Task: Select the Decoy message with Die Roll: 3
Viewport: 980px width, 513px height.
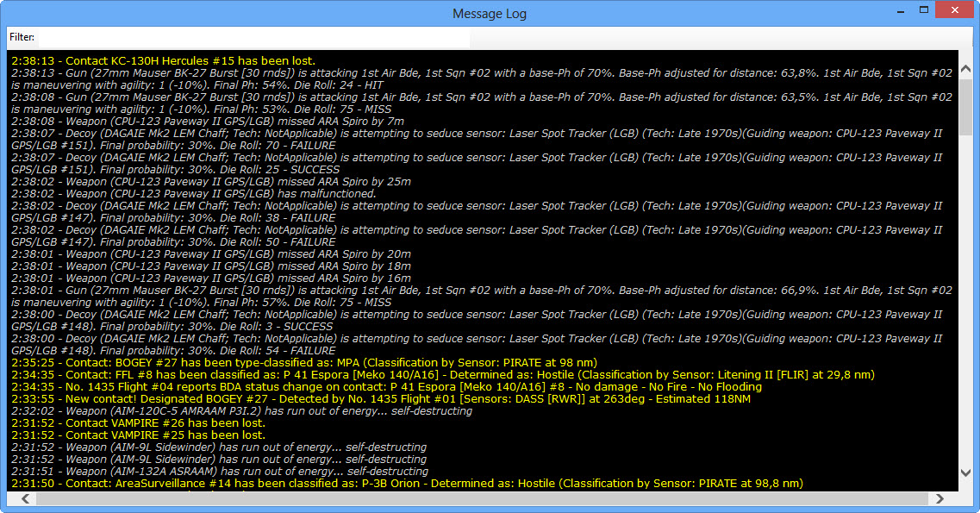Action: coord(477,321)
